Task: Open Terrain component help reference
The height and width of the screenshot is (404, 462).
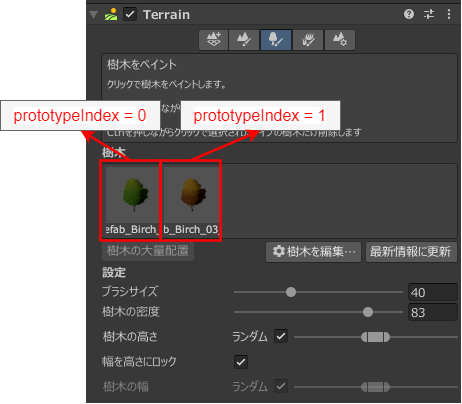Action: click(x=409, y=14)
